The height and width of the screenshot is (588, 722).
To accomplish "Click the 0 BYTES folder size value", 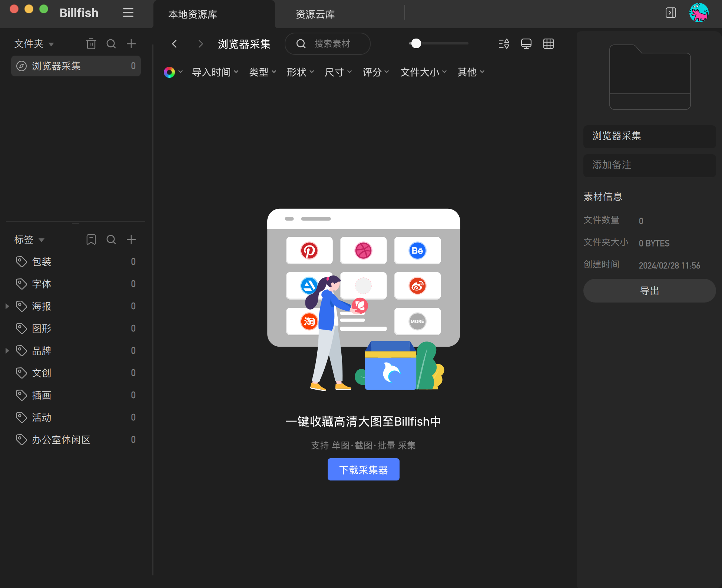I will click(x=654, y=243).
